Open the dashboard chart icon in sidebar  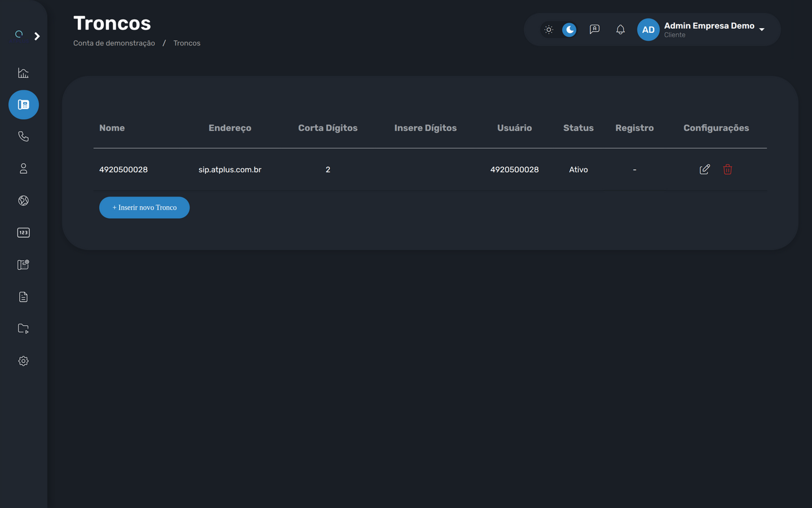click(23, 73)
